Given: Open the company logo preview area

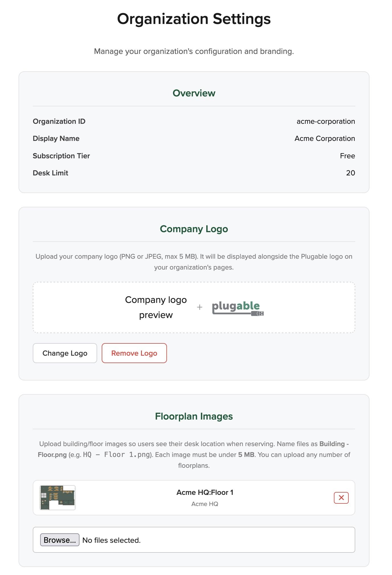Looking at the screenshot, I should (194, 307).
